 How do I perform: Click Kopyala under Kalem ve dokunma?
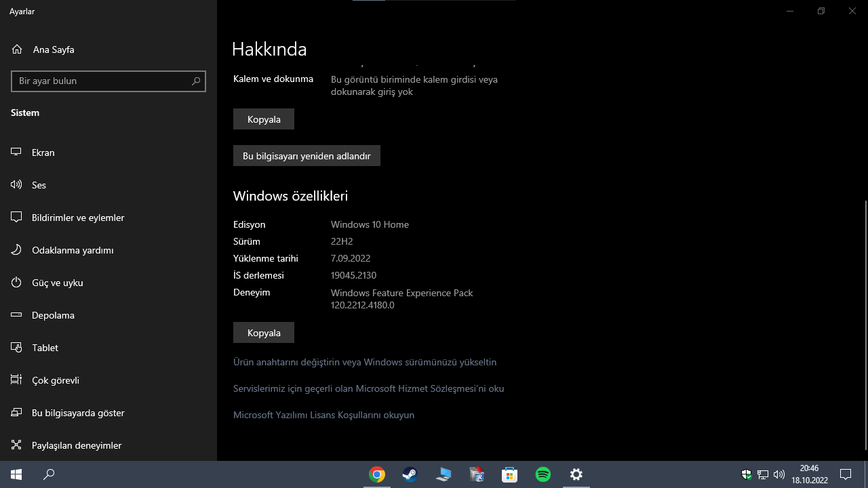pos(264,119)
